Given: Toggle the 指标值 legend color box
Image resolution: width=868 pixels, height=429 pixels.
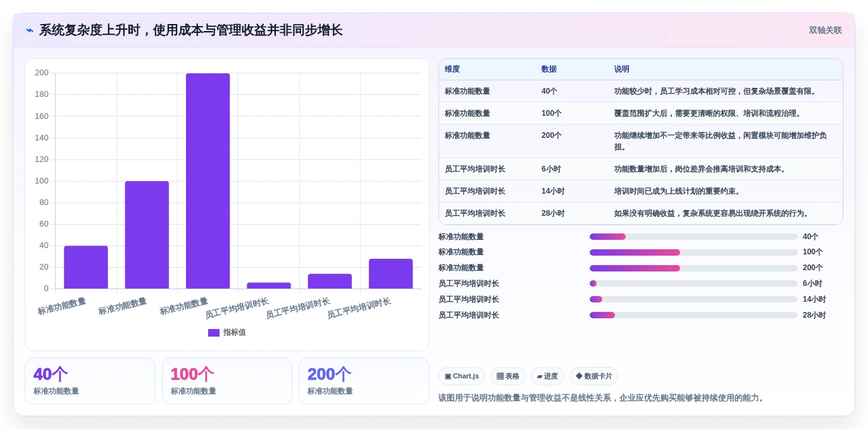Looking at the screenshot, I should (214, 332).
